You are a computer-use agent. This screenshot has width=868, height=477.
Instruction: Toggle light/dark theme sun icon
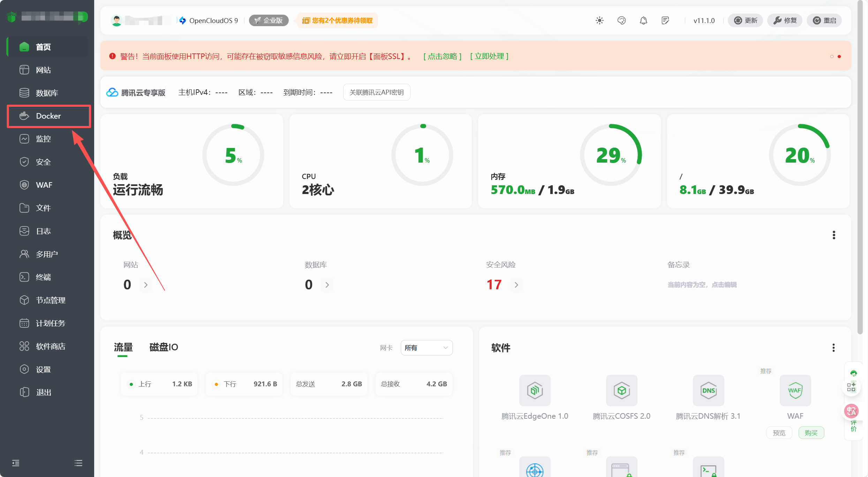[x=599, y=21]
